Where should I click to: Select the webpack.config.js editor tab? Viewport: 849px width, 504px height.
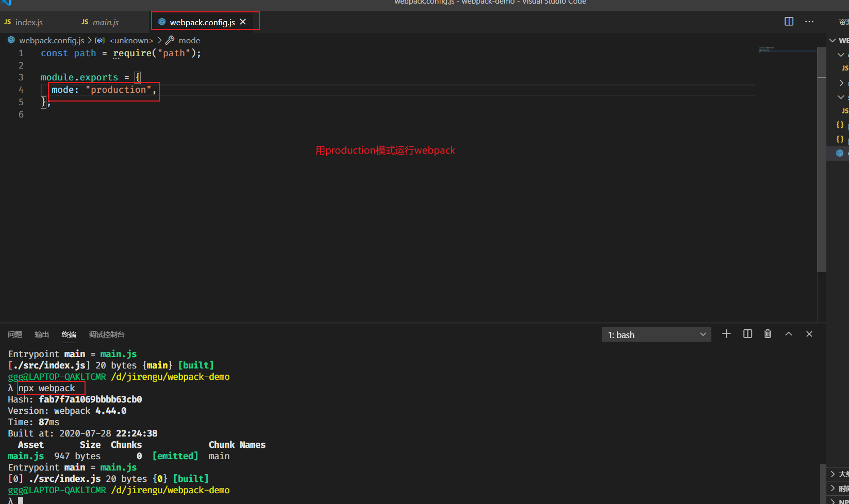[x=202, y=22]
